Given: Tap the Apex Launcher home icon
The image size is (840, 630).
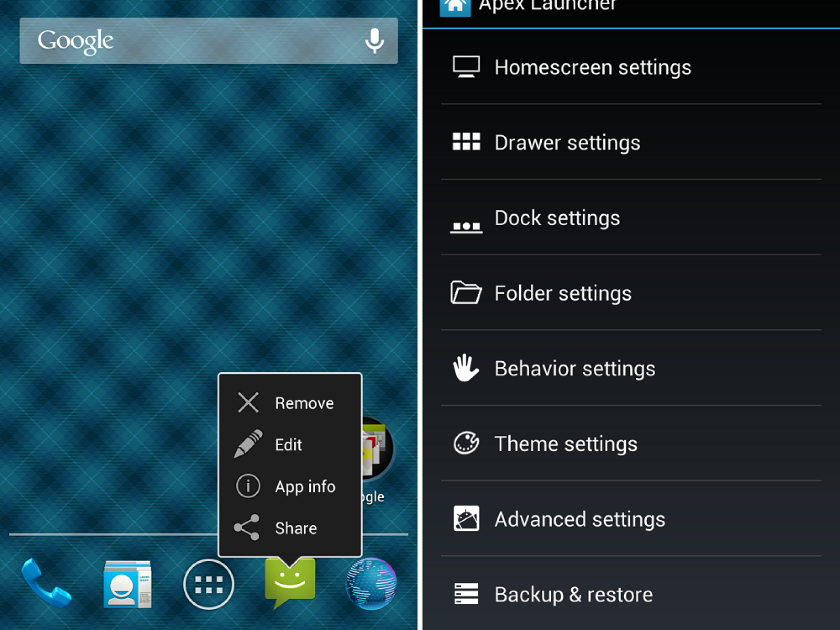Looking at the screenshot, I should coord(455,6).
